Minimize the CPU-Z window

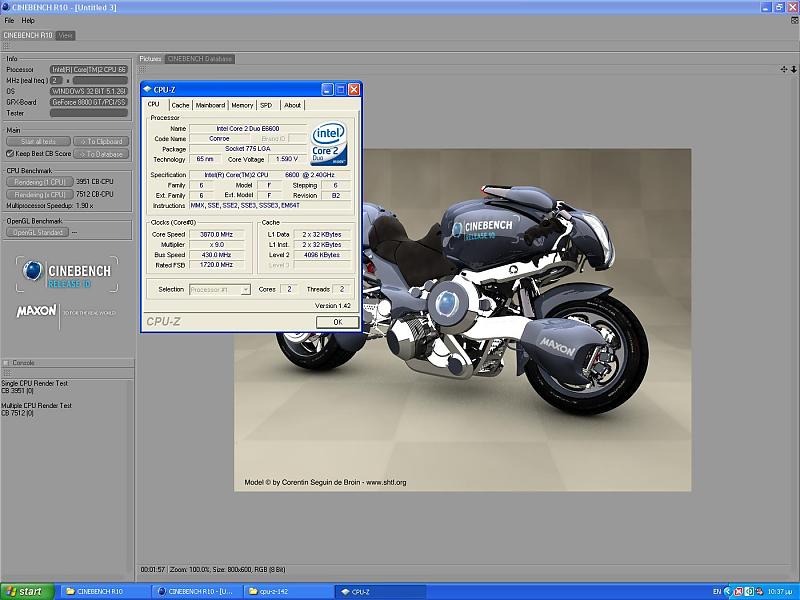pos(327,90)
